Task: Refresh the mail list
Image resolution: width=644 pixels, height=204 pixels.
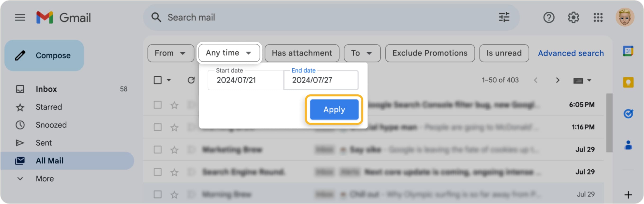Action: pos(191,80)
